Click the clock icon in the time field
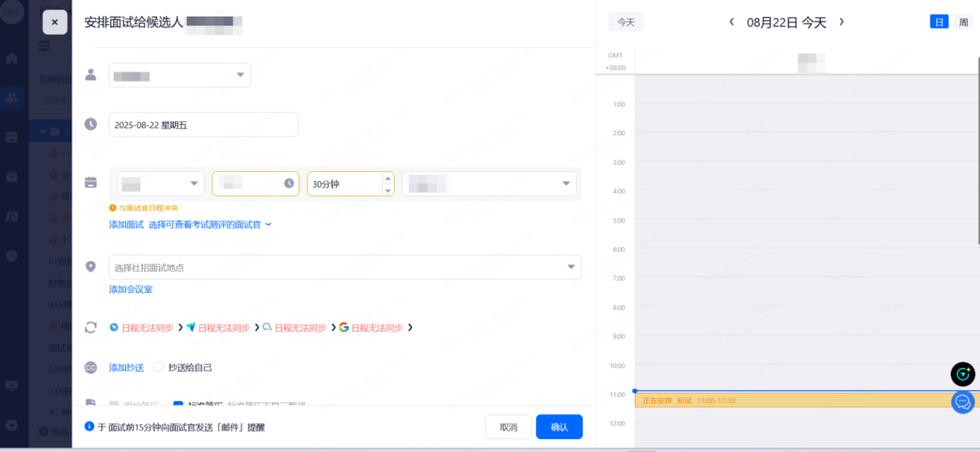This screenshot has height=452, width=980. (289, 183)
